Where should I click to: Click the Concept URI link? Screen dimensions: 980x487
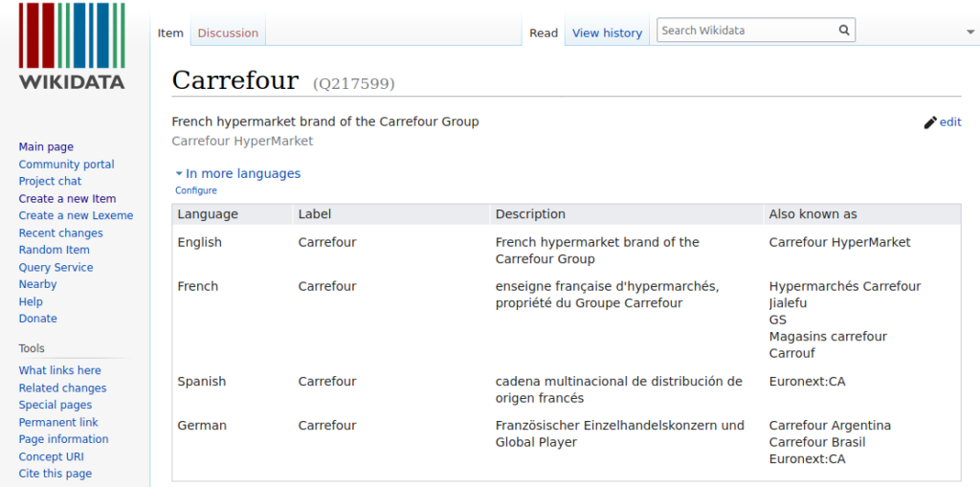click(52, 457)
